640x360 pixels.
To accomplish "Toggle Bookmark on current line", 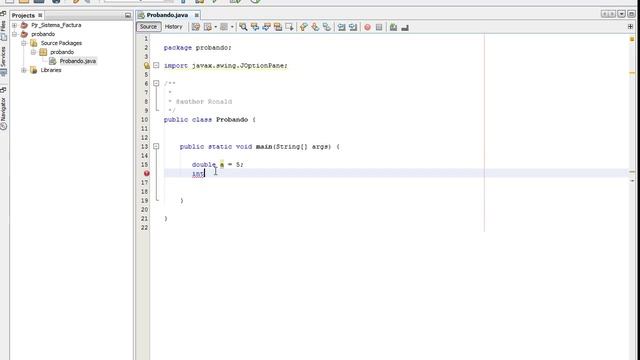I will (327, 27).
